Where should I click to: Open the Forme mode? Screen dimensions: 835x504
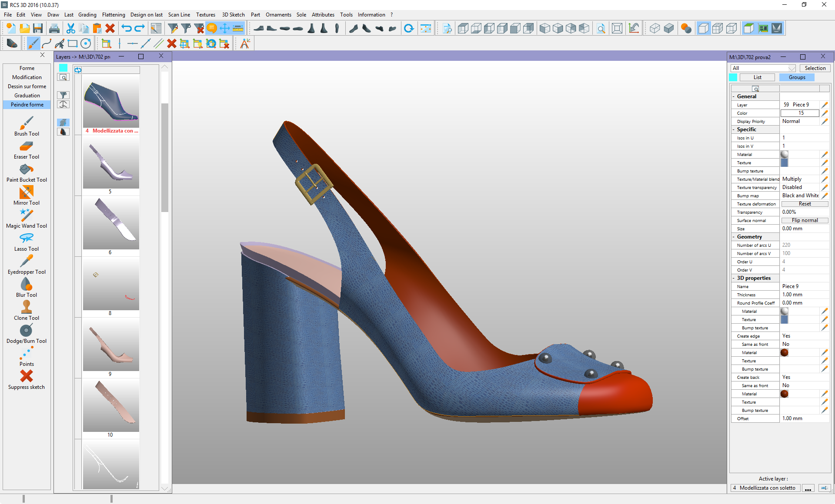tap(27, 68)
